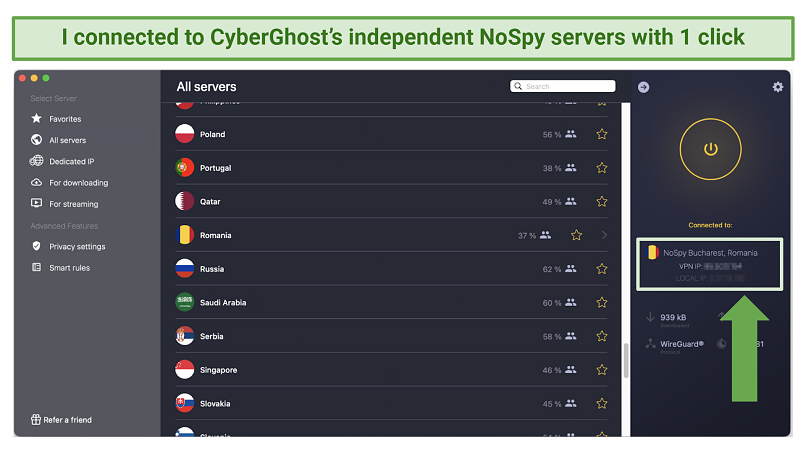Select the Russia server name

click(212, 269)
